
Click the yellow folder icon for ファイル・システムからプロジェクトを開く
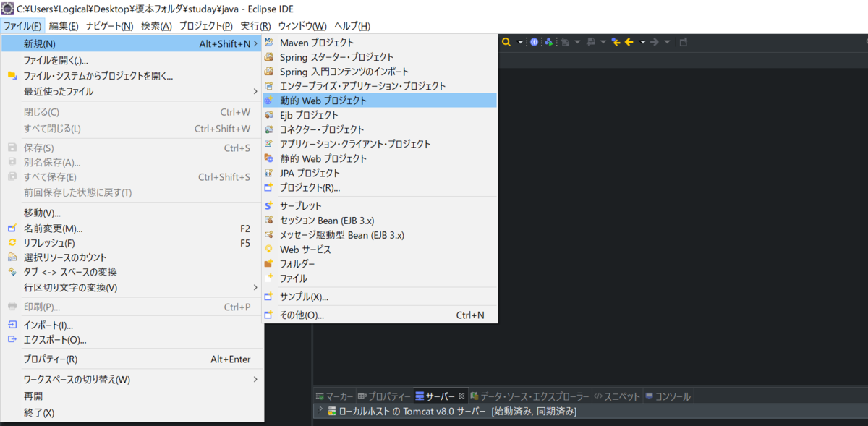(x=12, y=76)
